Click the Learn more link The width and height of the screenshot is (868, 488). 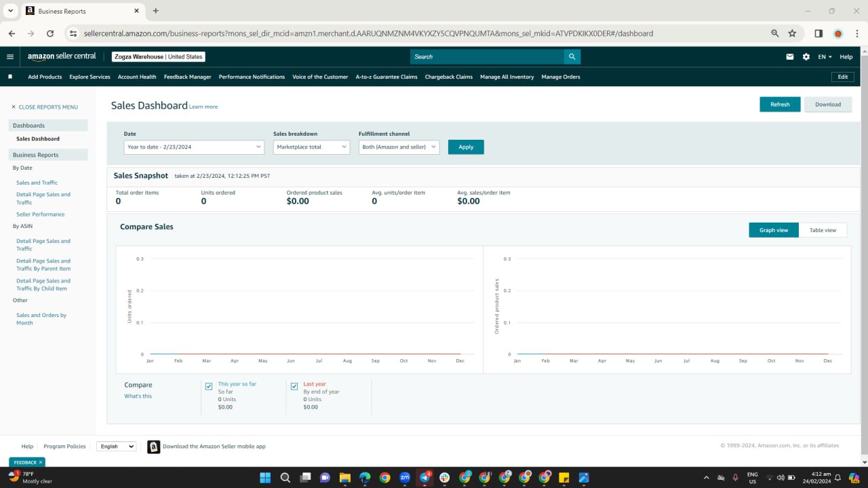(x=203, y=107)
